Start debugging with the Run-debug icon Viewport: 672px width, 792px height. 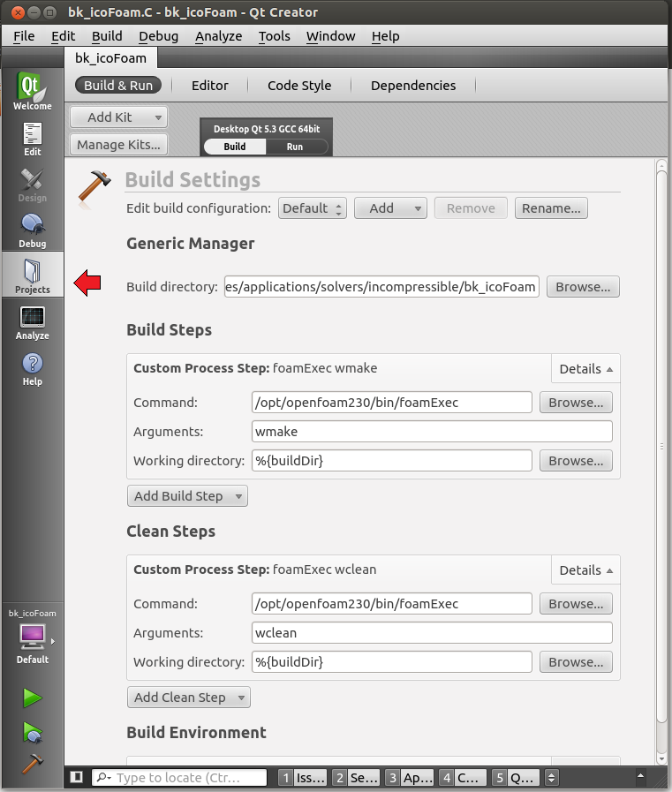[x=33, y=732]
